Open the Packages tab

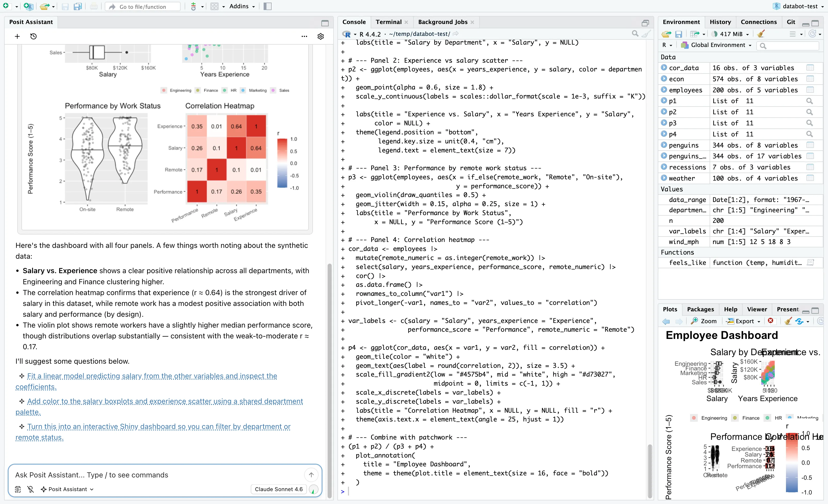(x=700, y=309)
